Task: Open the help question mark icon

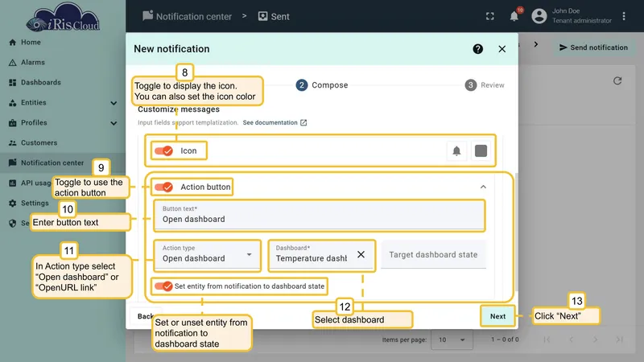Action: click(x=477, y=49)
